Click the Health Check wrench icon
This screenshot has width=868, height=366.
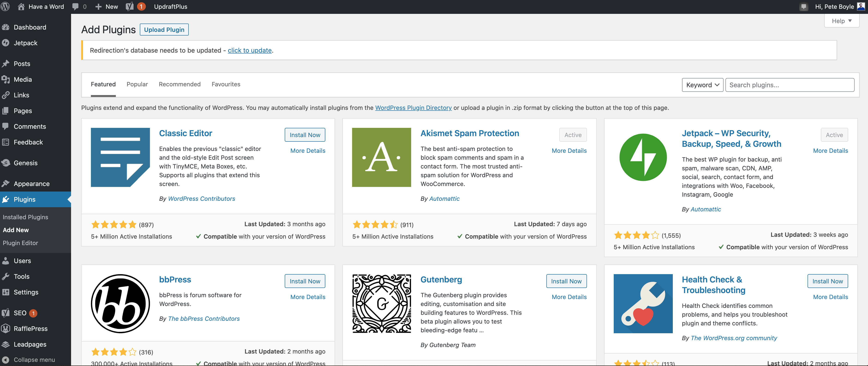coord(643,303)
